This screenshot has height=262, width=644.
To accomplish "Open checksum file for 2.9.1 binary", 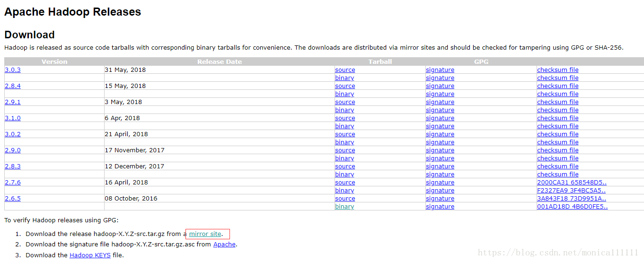I will click(x=558, y=110).
